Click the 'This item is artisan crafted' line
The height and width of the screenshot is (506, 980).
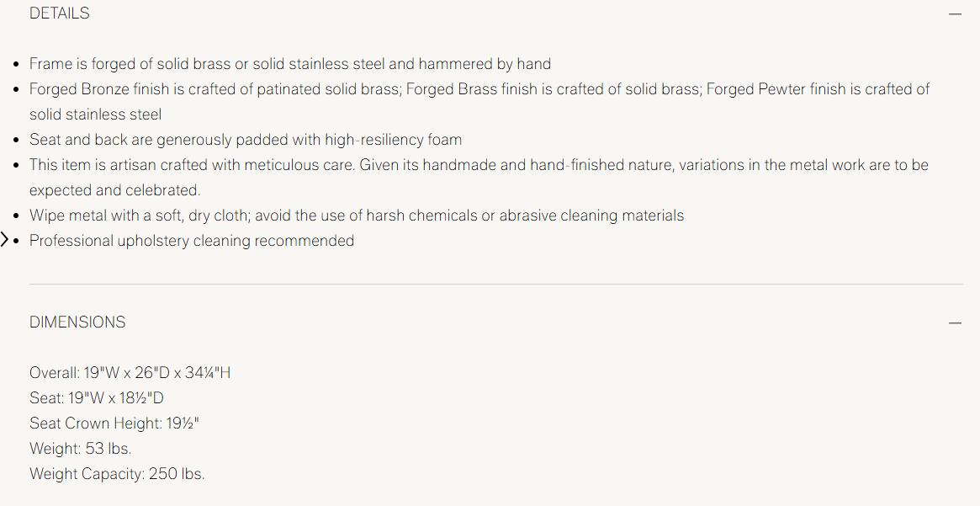pyautogui.click(x=479, y=165)
